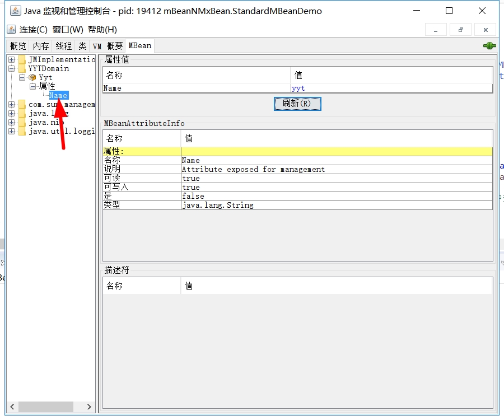Image resolution: width=504 pixels, height=420 pixels.
Task: Click the green connection status plug icon
Action: (x=489, y=46)
